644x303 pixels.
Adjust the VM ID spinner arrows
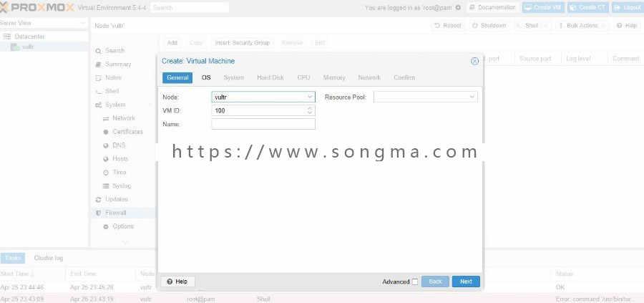pos(310,110)
